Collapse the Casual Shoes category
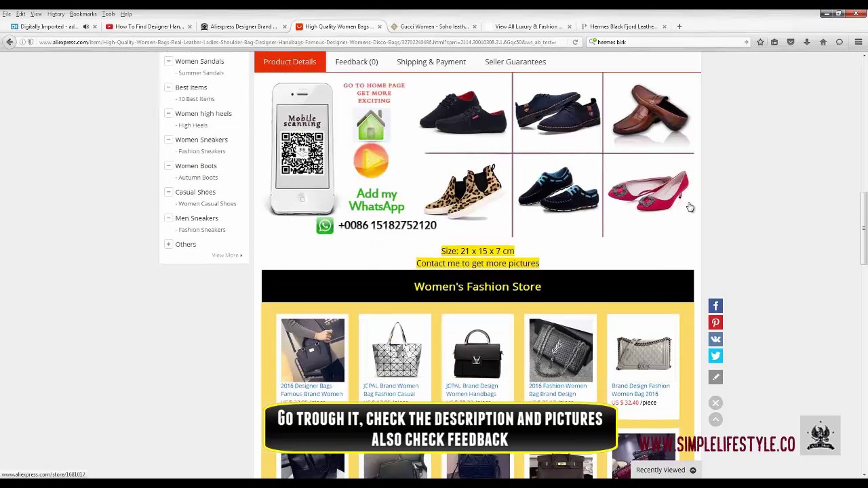Image resolution: width=868 pixels, height=488 pixels. coord(168,192)
